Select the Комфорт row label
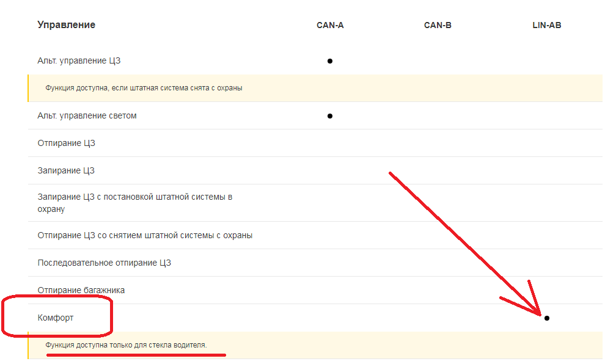The image size is (605, 364). pyautogui.click(x=56, y=318)
